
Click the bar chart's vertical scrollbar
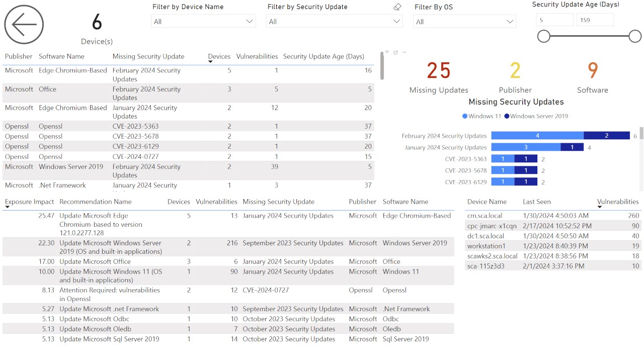[x=641, y=133]
